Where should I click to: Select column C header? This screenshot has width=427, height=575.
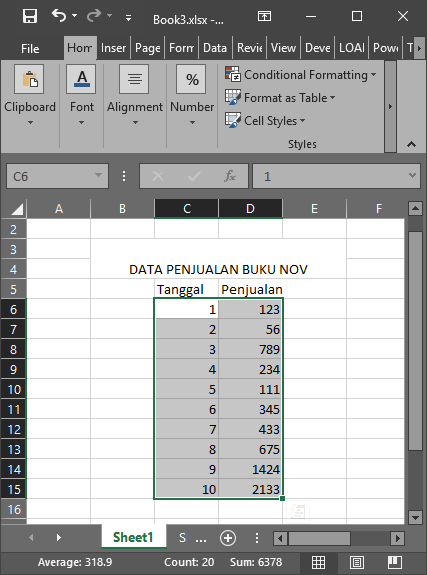click(x=186, y=209)
